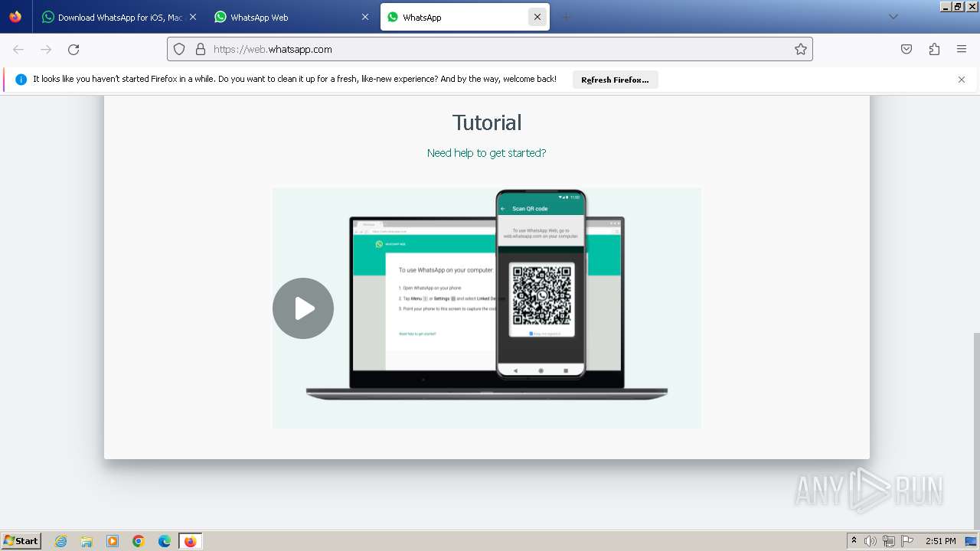980x551 pixels.
Task: Open the 'Need help to get started?' link
Action: 486,153
